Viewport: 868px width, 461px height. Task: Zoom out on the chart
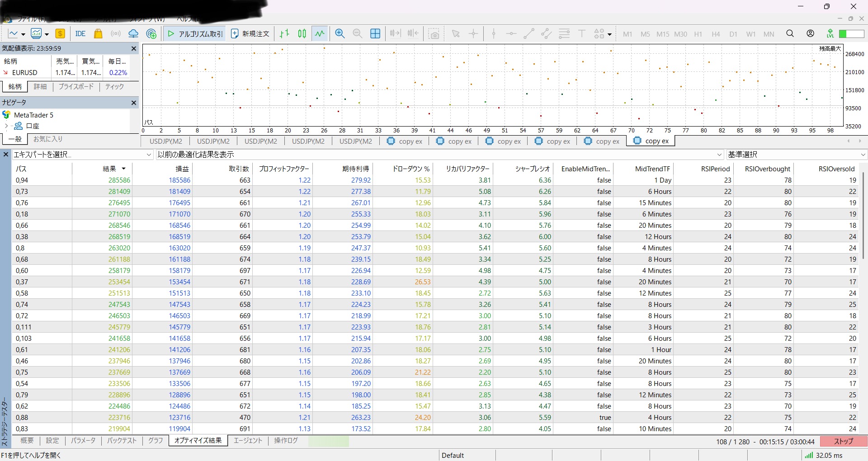(x=357, y=33)
